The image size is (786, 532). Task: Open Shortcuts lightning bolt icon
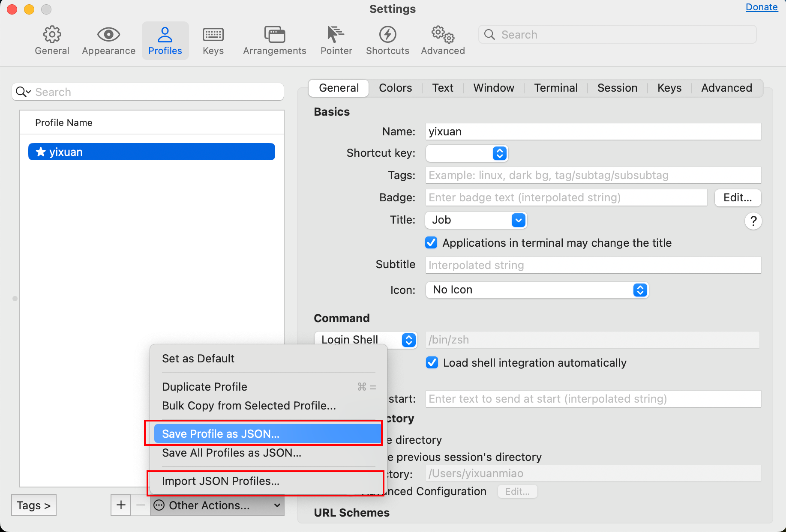[x=387, y=35]
